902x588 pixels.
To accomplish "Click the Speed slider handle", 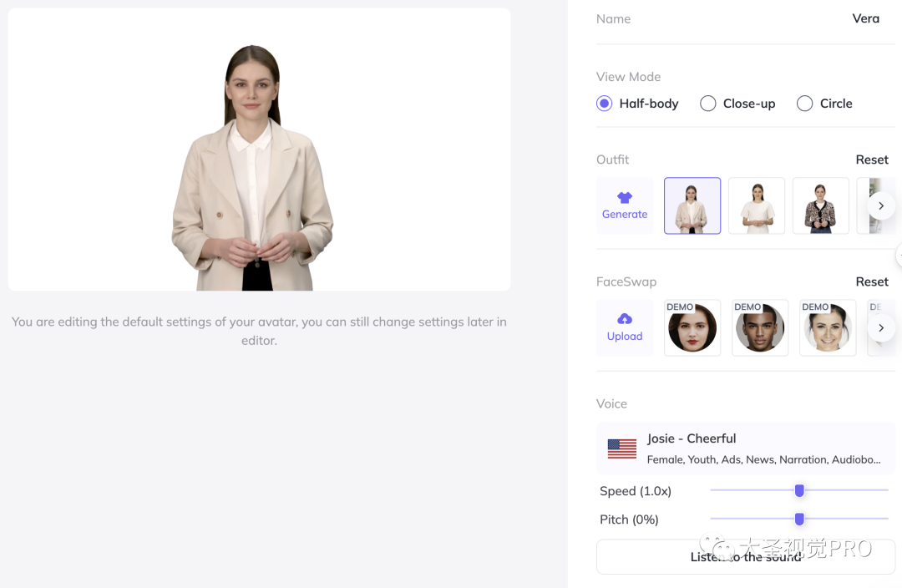I will (x=799, y=490).
